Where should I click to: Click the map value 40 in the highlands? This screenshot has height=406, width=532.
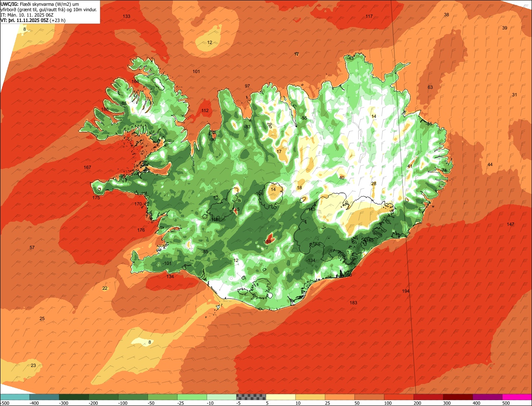pos(342,178)
